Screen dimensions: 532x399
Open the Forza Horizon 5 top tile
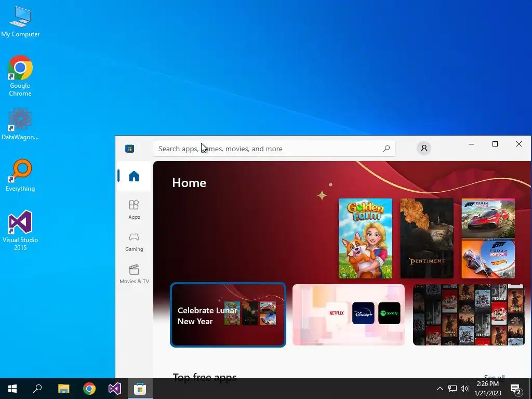(488, 218)
